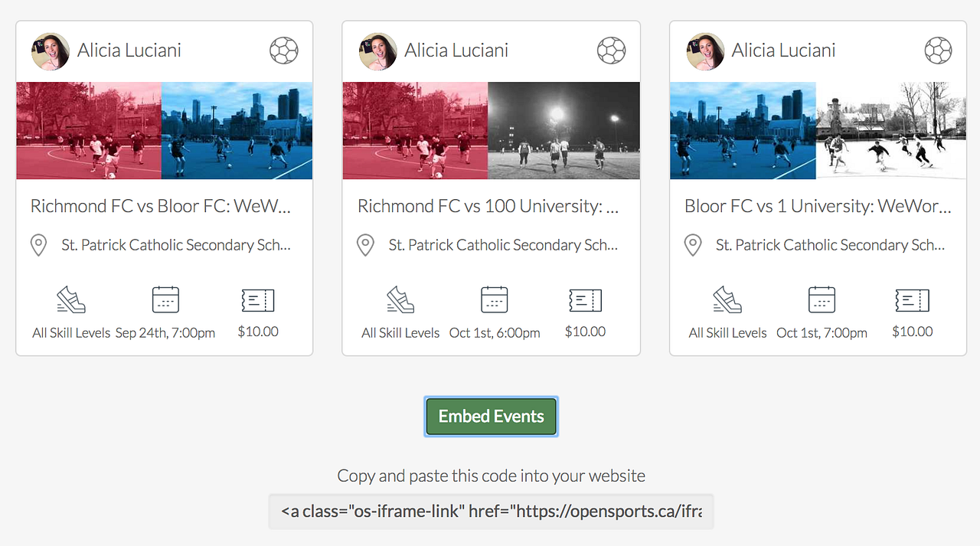The height and width of the screenshot is (546, 980).
Task: Click Alicia Luciani name on middle card
Action: click(x=456, y=51)
